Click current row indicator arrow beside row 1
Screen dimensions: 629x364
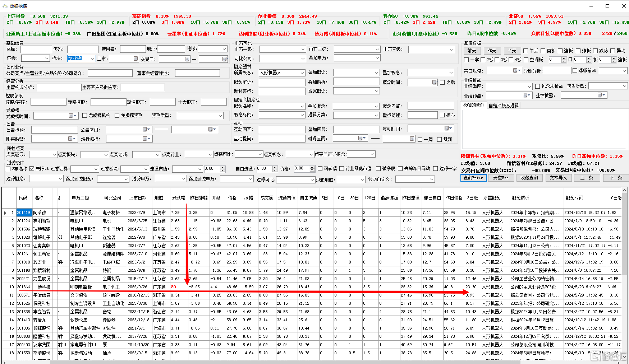[x=5, y=213]
